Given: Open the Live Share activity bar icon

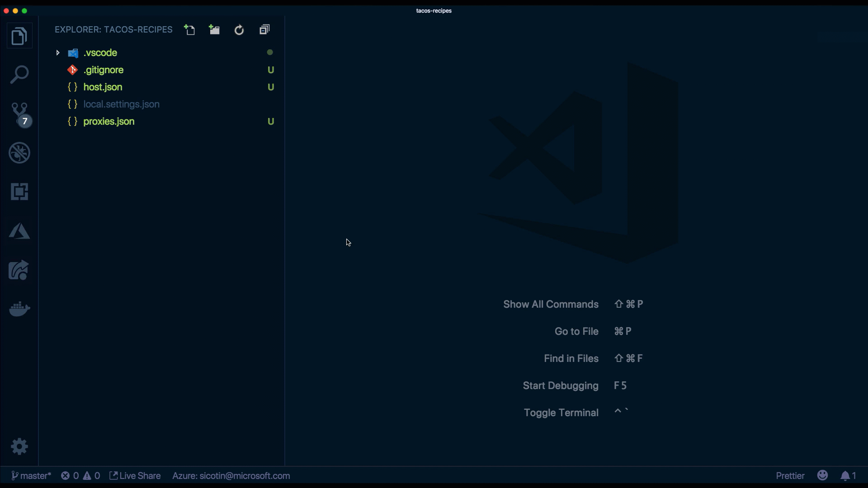Looking at the screenshot, I should 19,270.
